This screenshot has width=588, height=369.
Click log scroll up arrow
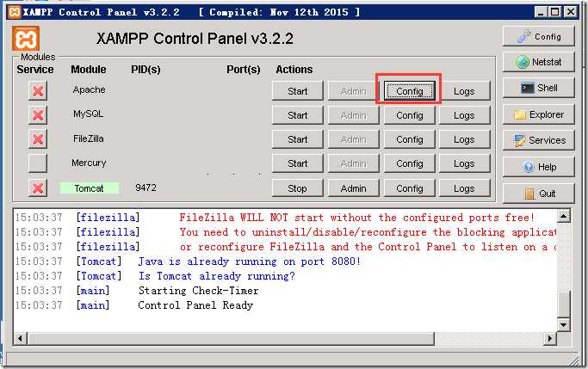[x=563, y=216]
